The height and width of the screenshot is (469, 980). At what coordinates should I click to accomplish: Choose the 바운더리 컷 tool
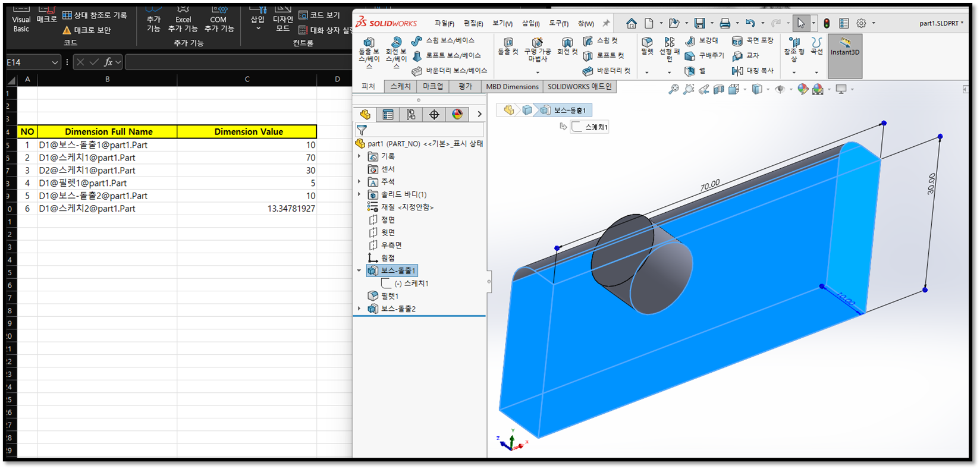(x=607, y=71)
